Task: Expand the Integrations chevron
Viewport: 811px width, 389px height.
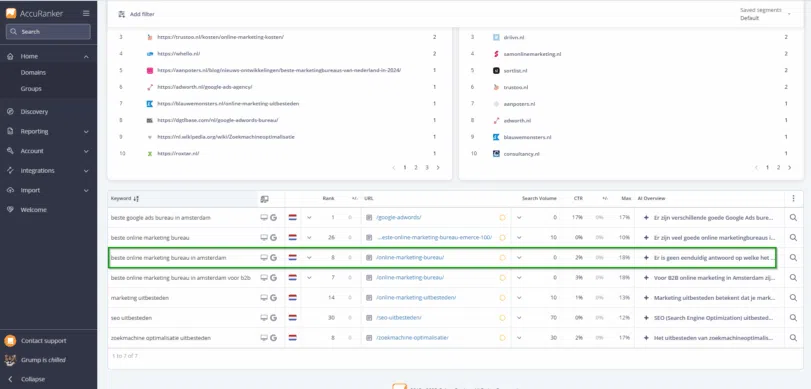Action: [x=86, y=171]
